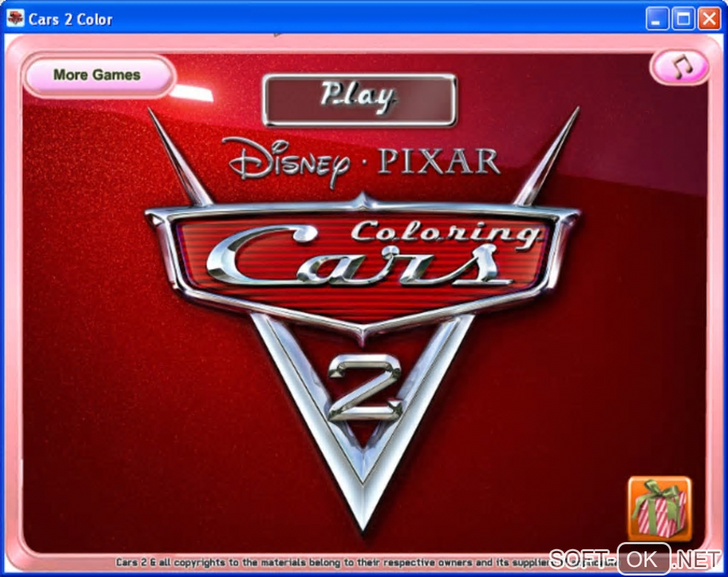
Task: Click the copyright notice text at bottom
Action: 367,562
